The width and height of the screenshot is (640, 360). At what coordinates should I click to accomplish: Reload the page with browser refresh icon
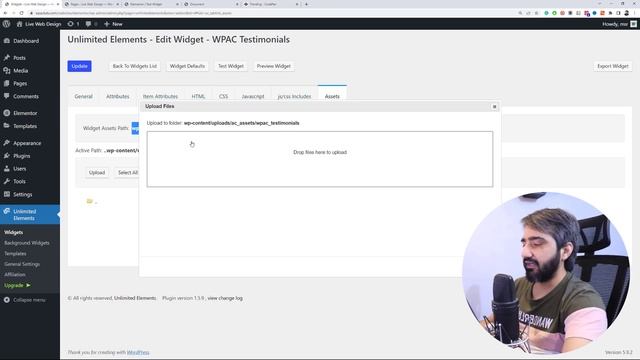[21, 13]
